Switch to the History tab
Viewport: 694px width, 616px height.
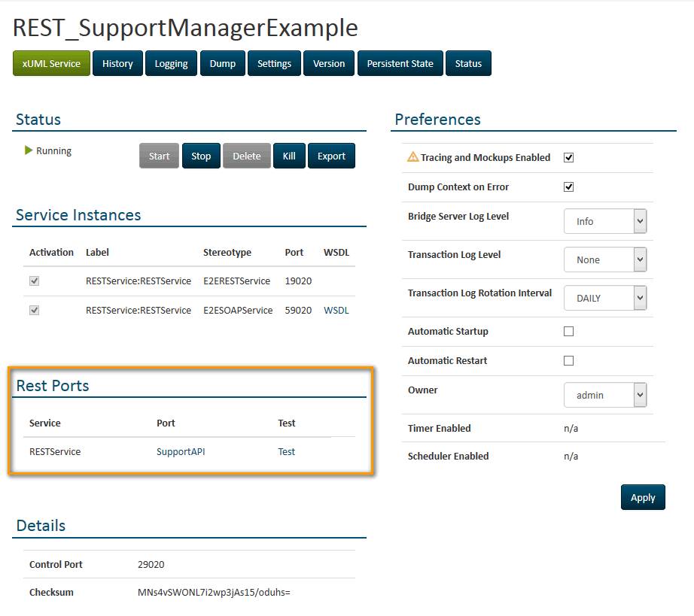(117, 64)
